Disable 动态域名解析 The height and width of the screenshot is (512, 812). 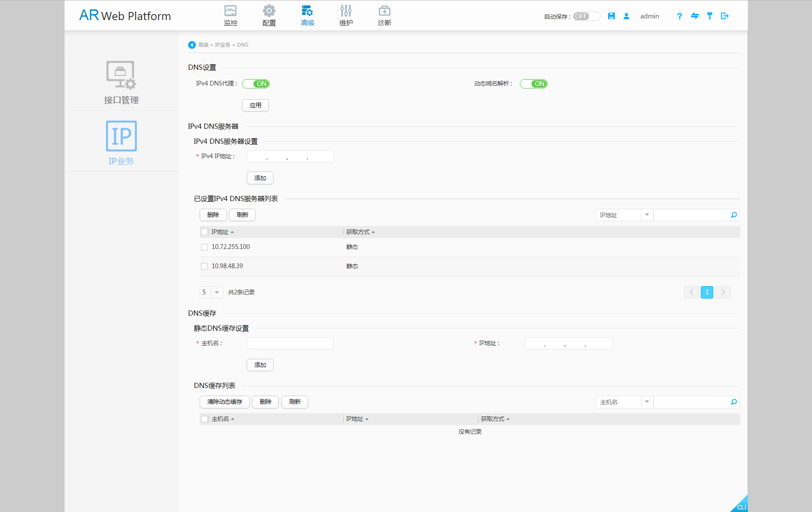[534, 84]
